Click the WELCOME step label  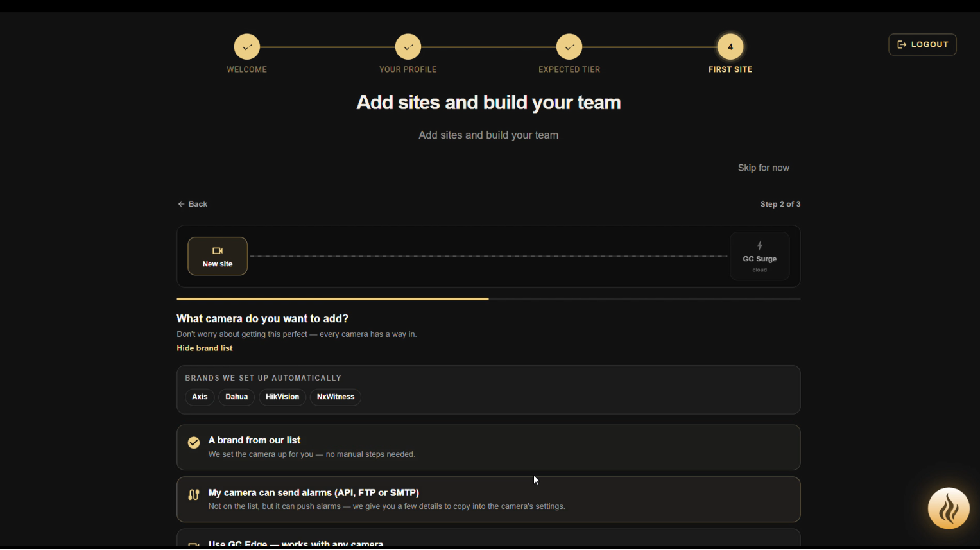(x=247, y=69)
